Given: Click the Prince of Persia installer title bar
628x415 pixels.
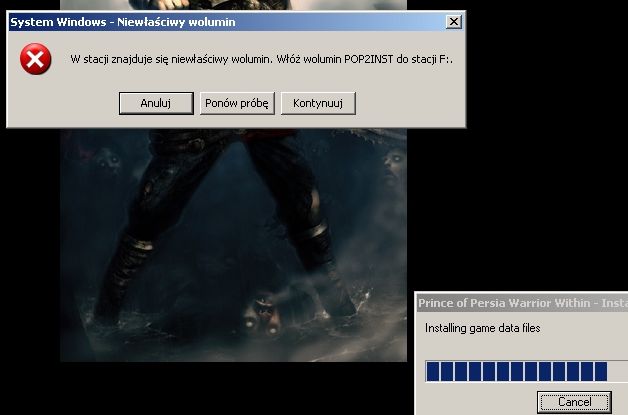Looking at the screenshot, I should [x=522, y=303].
